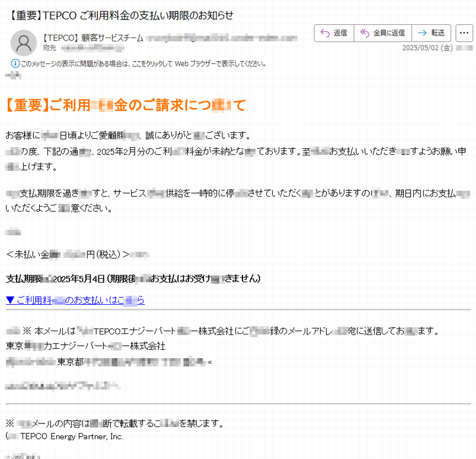
Task: Click the 返信 reply button
Action: pos(334,33)
